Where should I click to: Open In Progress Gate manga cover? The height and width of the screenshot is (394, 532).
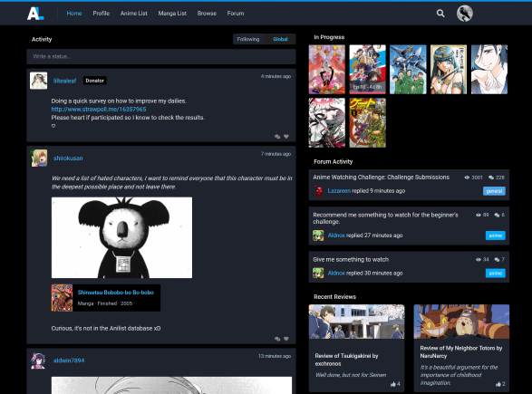[367, 123]
